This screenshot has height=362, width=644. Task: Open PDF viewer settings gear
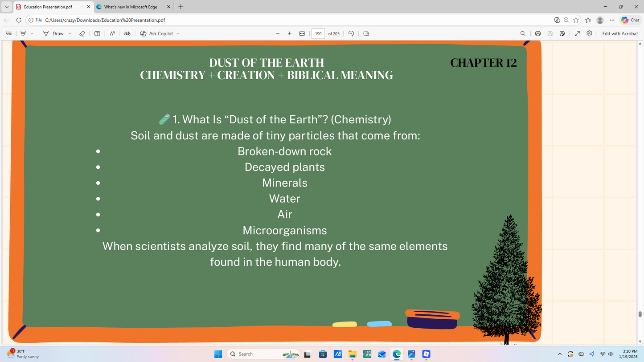pos(589,33)
